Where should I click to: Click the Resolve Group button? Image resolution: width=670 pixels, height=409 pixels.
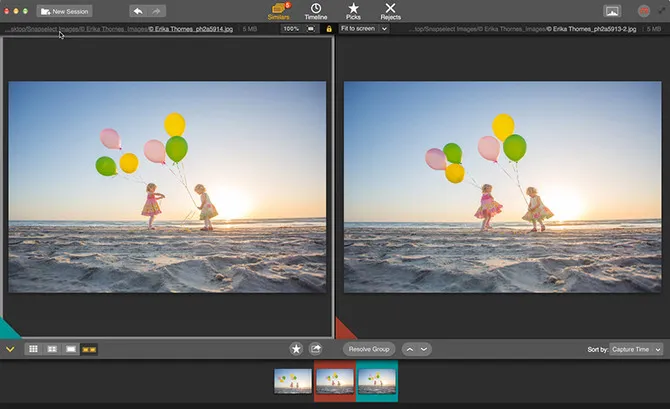coord(369,349)
